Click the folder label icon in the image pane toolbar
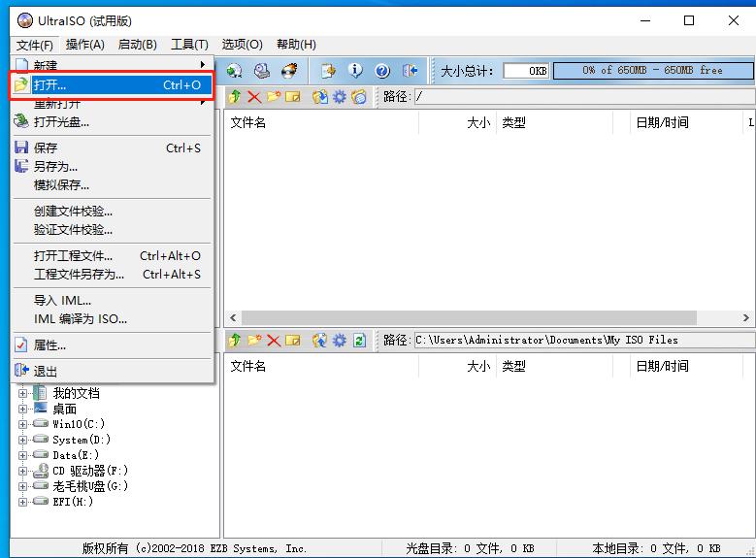Screen dimensions: 756x558 click(x=359, y=97)
